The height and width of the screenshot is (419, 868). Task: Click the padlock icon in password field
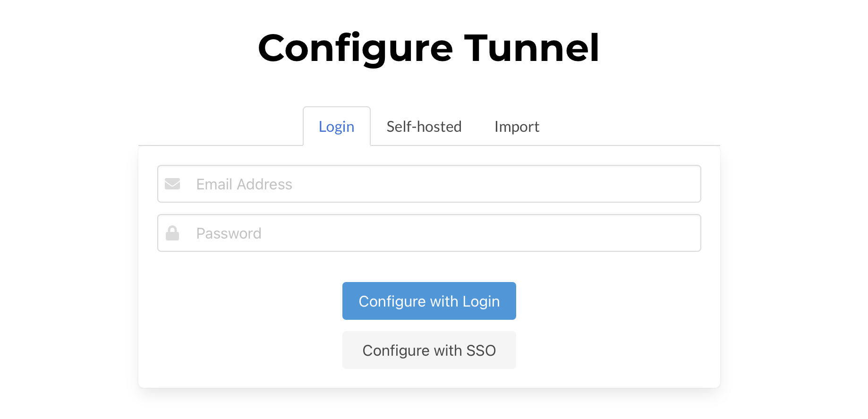point(172,233)
